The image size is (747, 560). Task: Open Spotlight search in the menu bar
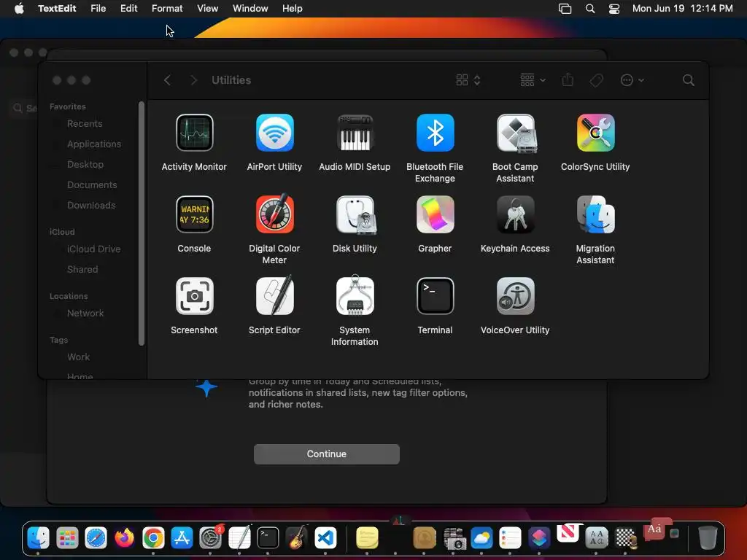(589, 9)
